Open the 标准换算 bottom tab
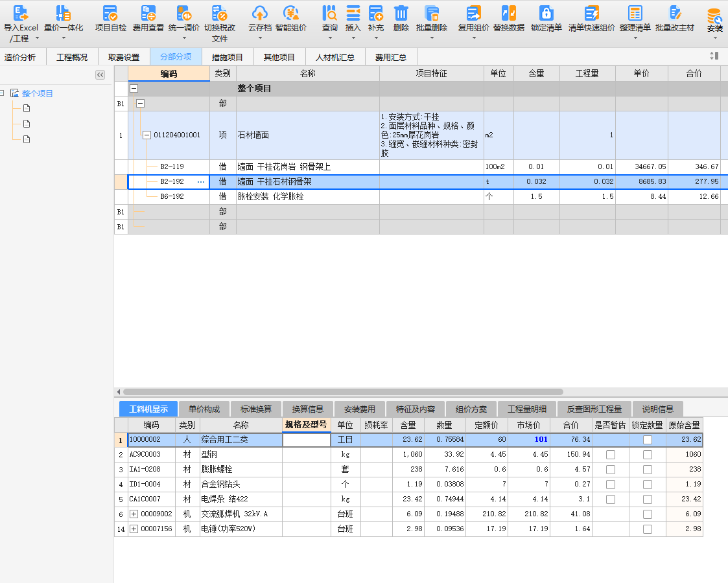 (x=256, y=409)
